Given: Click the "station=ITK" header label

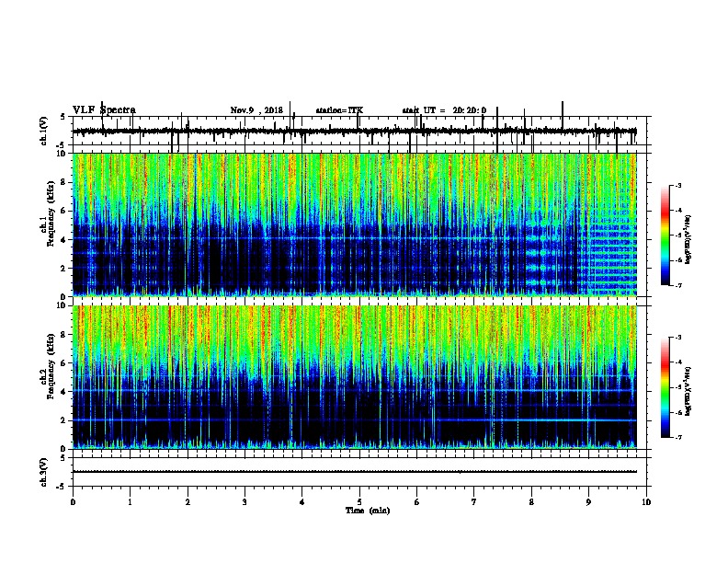Looking at the screenshot, I should (x=339, y=110).
